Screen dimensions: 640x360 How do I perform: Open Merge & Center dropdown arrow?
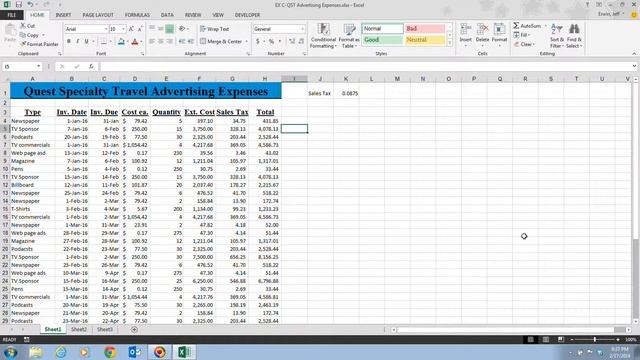click(247, 41)
